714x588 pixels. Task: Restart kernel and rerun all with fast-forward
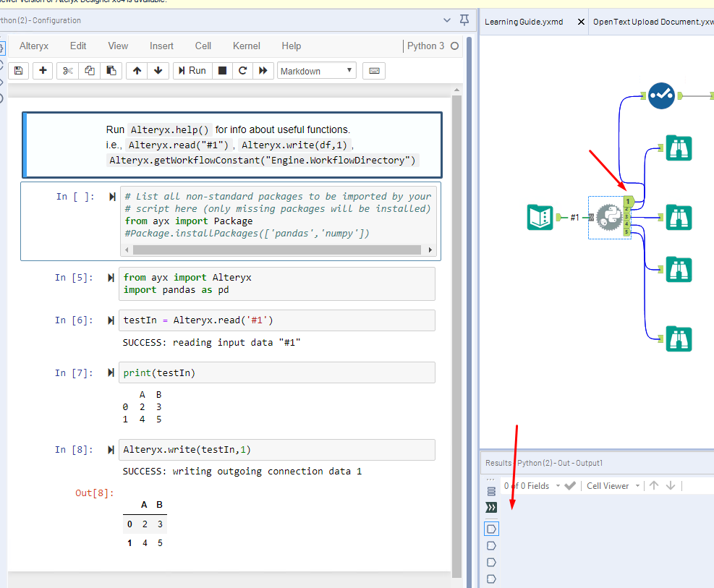[263, 71]
